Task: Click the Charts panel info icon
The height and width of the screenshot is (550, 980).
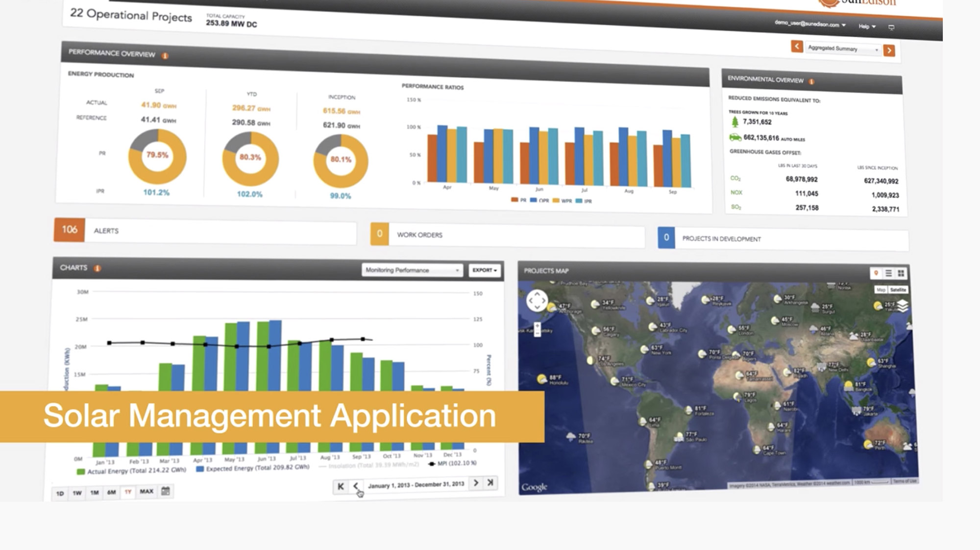Action: coord(98,268)
